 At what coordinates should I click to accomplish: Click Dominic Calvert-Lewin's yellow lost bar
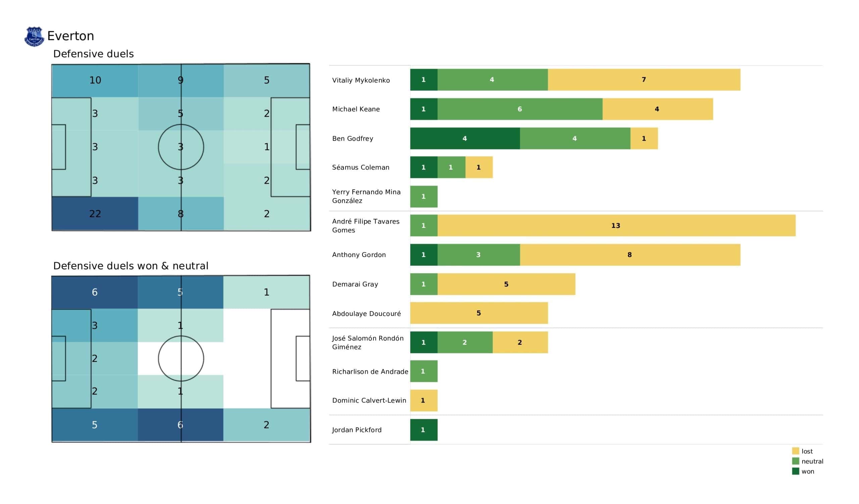coord(424,401)
